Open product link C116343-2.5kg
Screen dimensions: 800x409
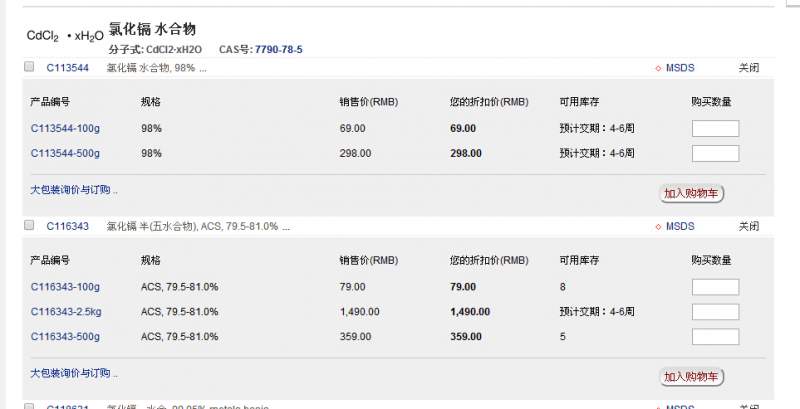(66, 312)
